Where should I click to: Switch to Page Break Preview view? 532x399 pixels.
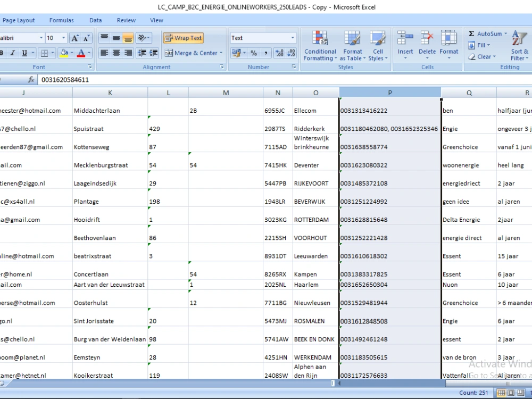pos(521,393)
